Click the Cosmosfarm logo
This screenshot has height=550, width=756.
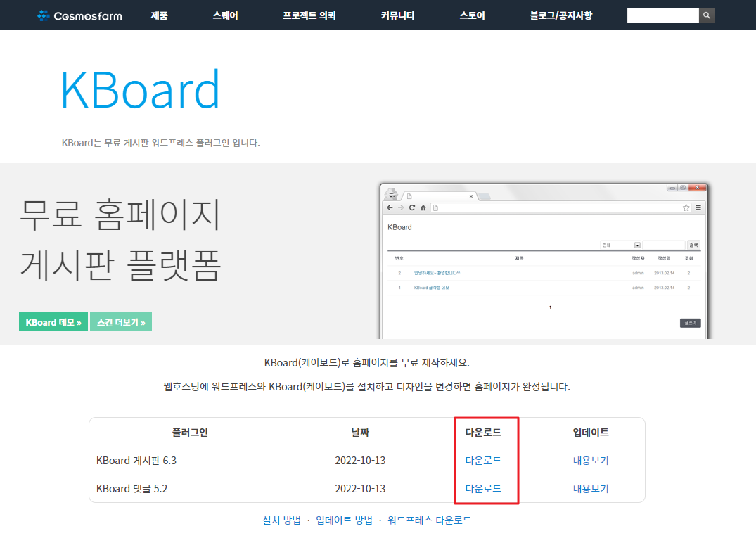(79, 15)
